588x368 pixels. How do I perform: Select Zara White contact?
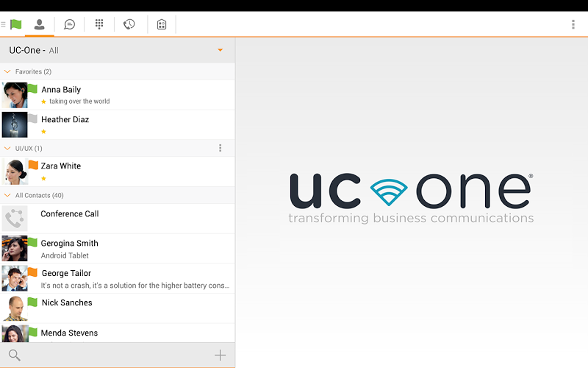pos(118,171)
